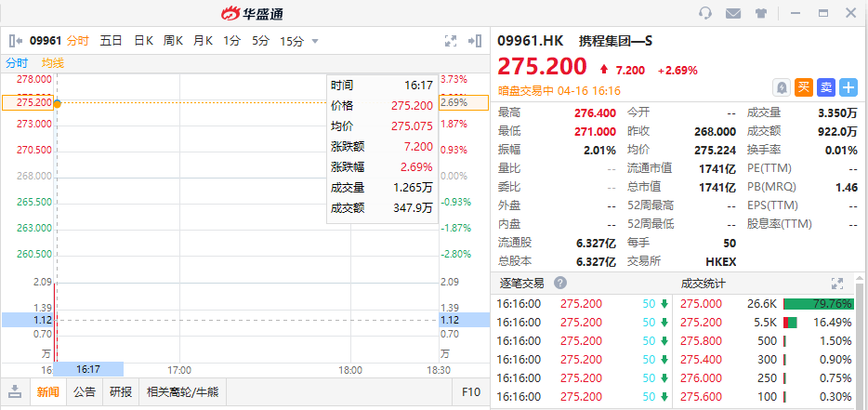Open the skin theme shirt icon
Screen dimensions: 868x410
click(x=760, y=13)
